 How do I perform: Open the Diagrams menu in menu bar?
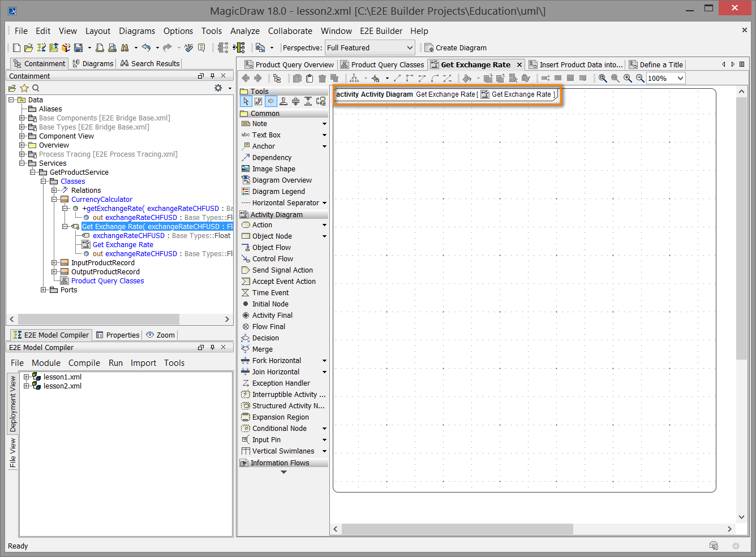pos(137,31)
